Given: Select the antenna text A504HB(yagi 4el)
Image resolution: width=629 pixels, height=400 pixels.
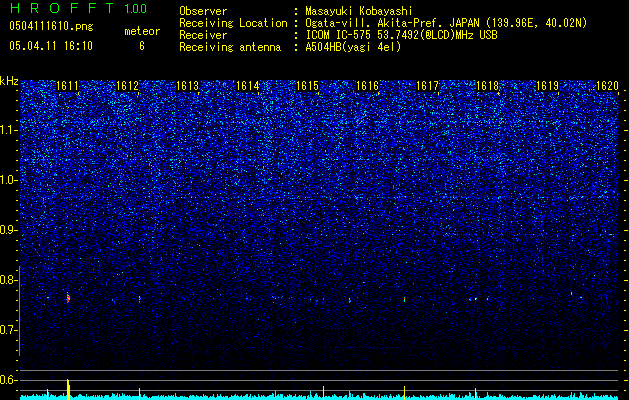Looking at the screenshot, I should pyautogui.click(x=353, y=47).
